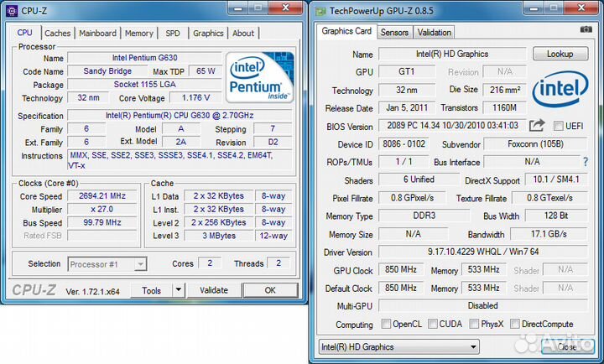The width and height of the screenshot is (604, 364).
Task: Click the Driver Version field 9.17.10.4229 WHQL
Action: 483,252
